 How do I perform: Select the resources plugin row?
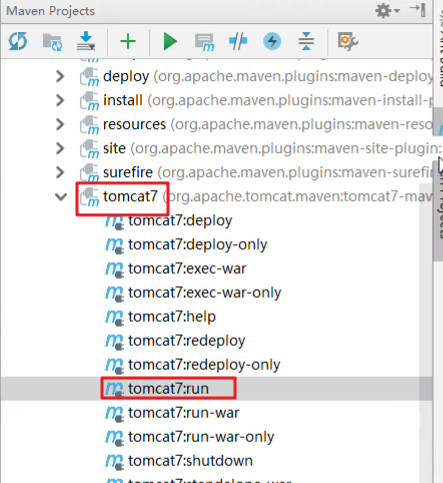click(x=217, y=124)
